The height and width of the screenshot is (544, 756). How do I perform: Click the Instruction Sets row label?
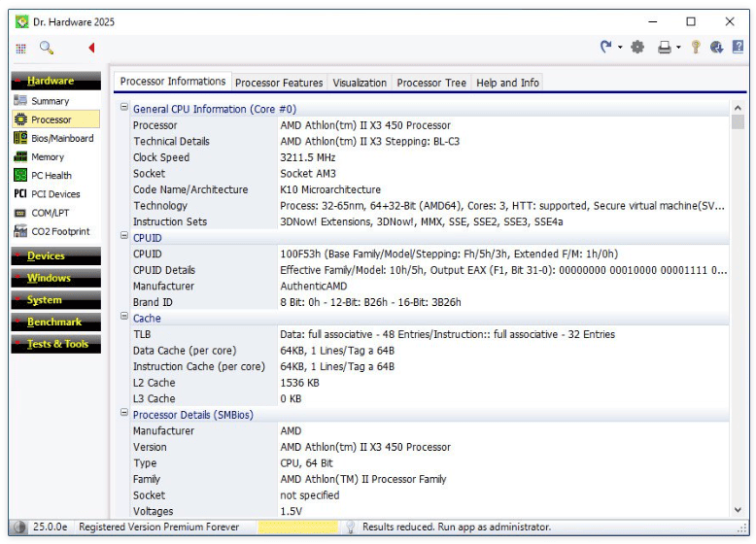coord(170,221)
